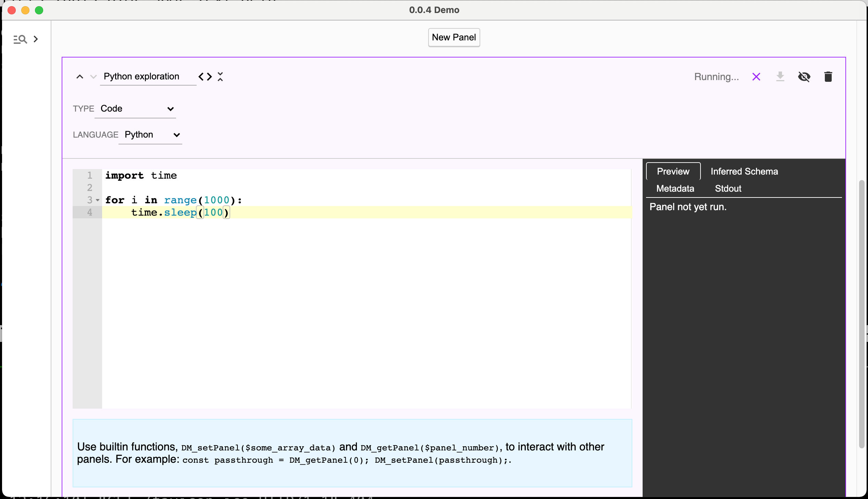Click the 'Panel not yet run.' message
Image resolution: width=868 pixels, height=499 pixels.
point(688,207)
